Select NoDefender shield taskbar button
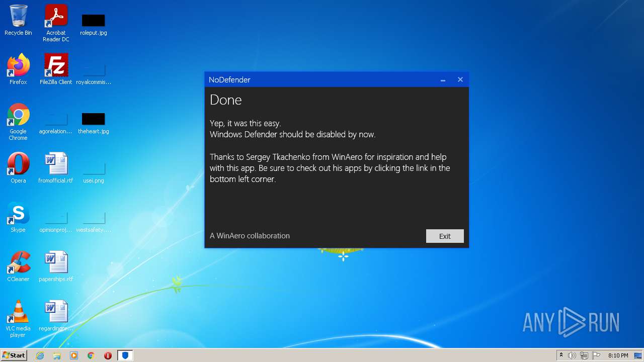The image size is (644, 362). coord(125,355)
